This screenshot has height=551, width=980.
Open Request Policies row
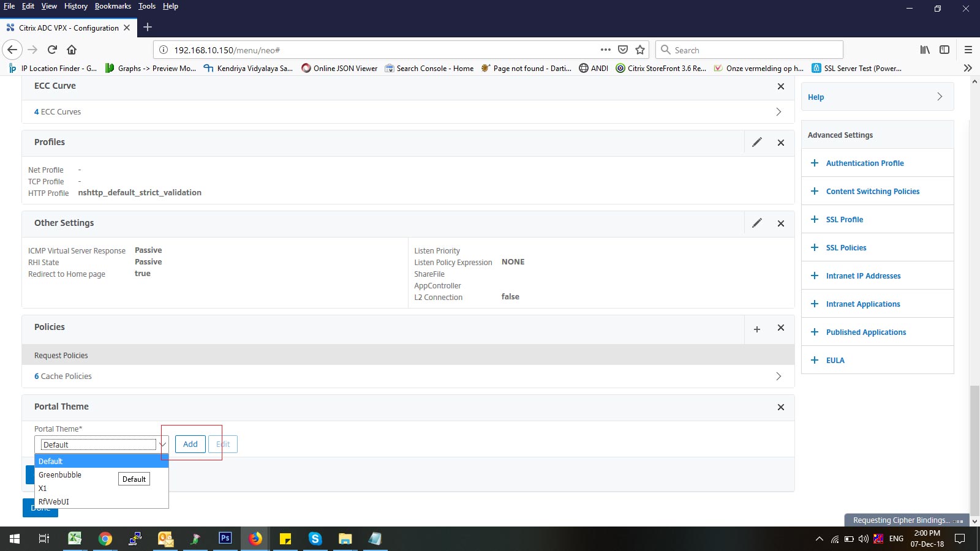pyautogui.click(x=407, y=355)
